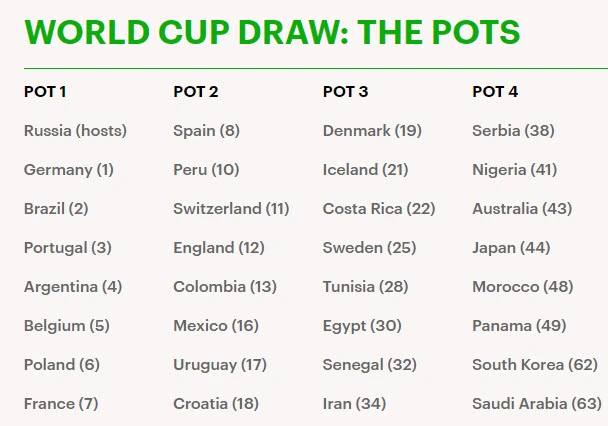Screen dimensions: 608x426
Task: Select the POT 2 column header
Action: 196,92
